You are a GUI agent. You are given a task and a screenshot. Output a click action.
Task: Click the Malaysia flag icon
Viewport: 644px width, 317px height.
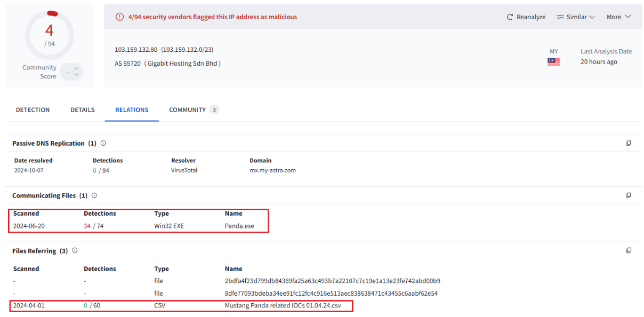[553, 62]
